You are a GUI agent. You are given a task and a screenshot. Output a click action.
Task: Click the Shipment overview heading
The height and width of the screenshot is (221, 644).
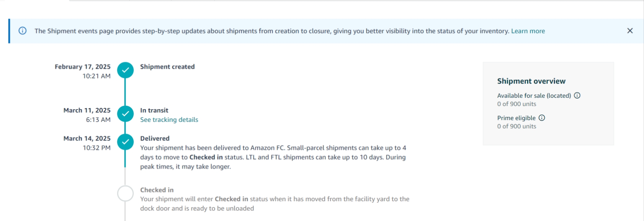pyautogui.click(x=531, y=81)
